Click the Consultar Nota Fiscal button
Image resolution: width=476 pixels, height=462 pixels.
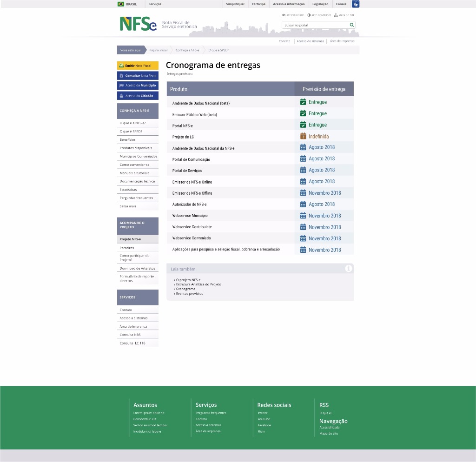coord(138,75)
